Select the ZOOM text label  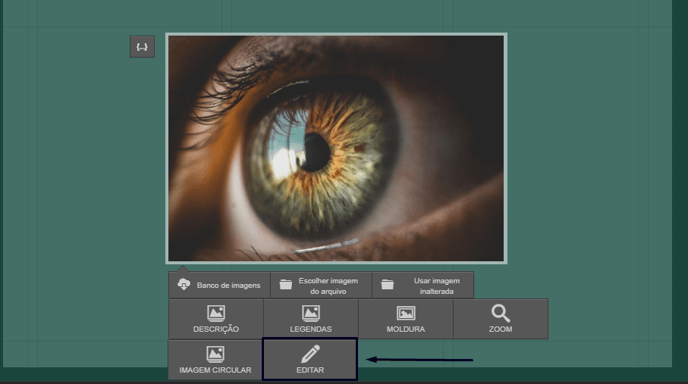pos(501,329)
